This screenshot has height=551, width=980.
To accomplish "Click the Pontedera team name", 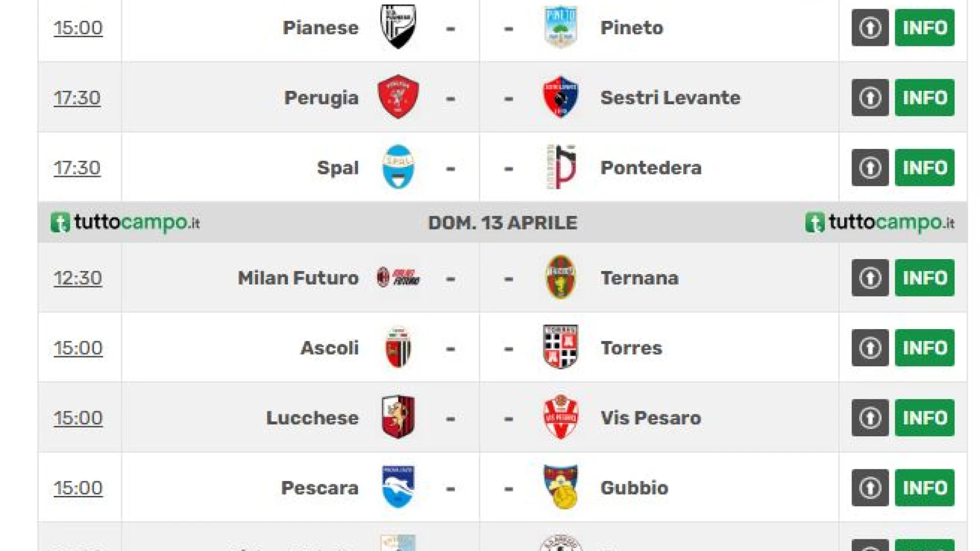I will tap(651, 168).
